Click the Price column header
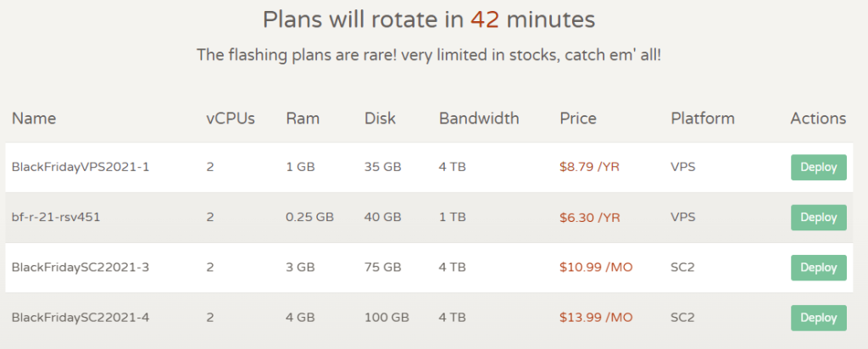 tap(578, 118)
